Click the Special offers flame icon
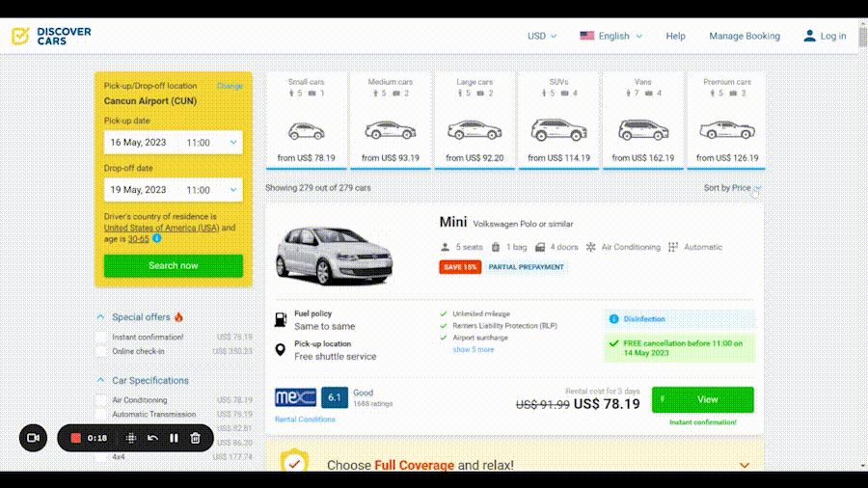 178,317
